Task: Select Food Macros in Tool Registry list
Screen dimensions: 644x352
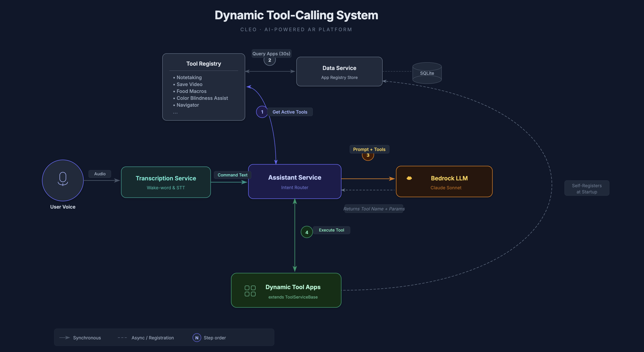Action: coord(191,91)
